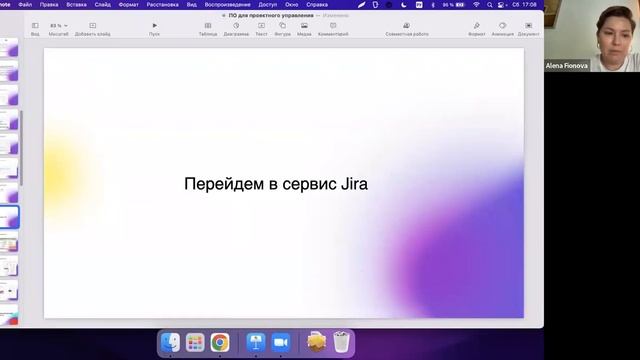Open the Формат menu in menu bar

click(129, 4)
